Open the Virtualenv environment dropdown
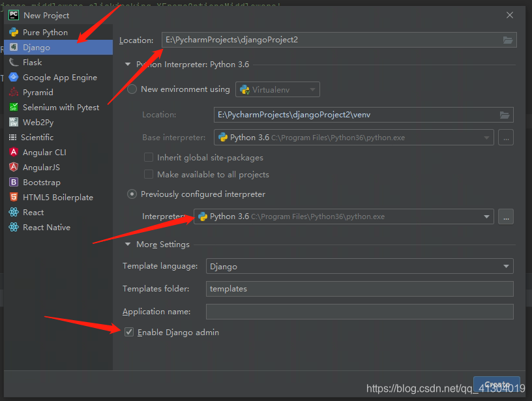Viewport: 532px width, 401px height. pyautogui.click(x=278, y=89)
